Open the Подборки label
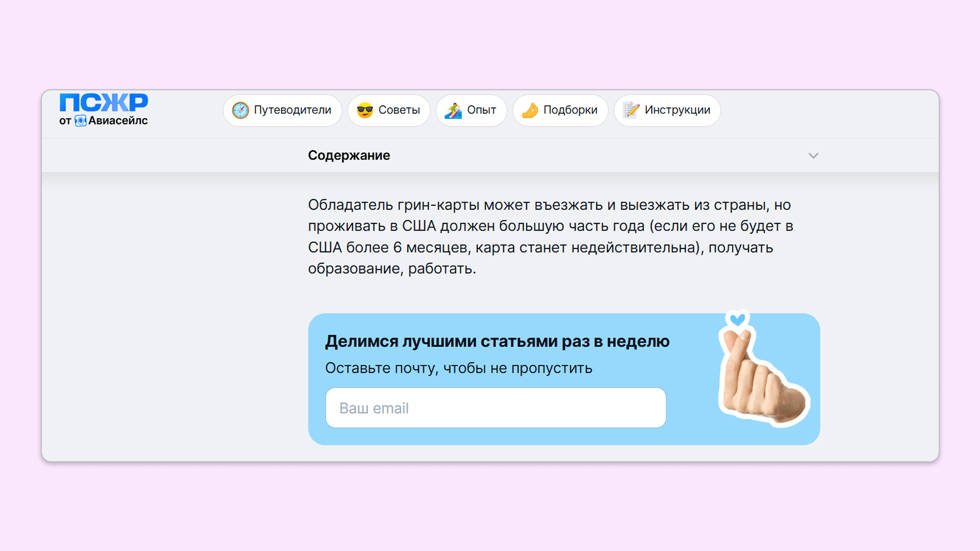This screenshot has height=551, width=980. tap(570, 110)
